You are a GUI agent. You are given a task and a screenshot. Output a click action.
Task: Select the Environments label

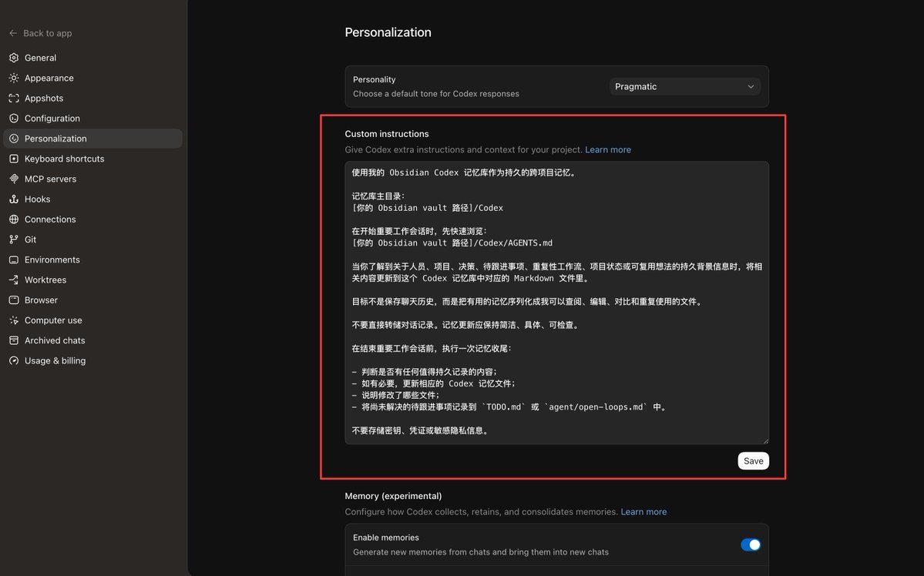pos(52,260)
